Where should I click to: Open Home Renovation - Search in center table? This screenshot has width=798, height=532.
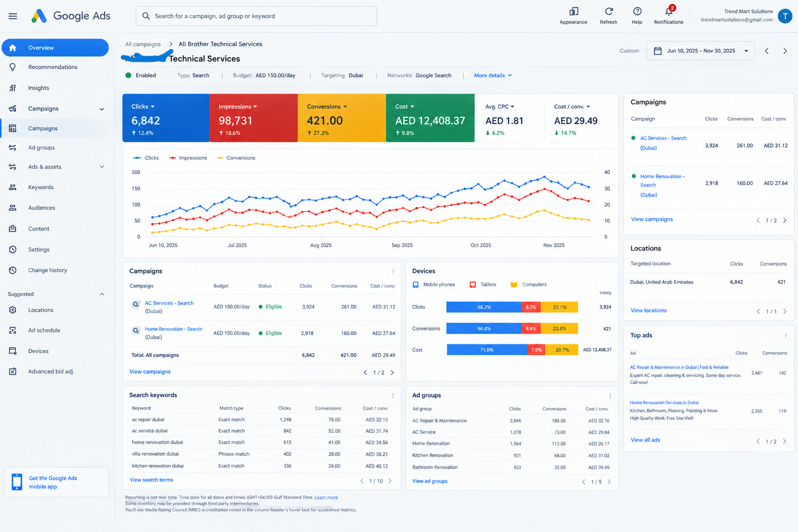click(x=173, y=329)
